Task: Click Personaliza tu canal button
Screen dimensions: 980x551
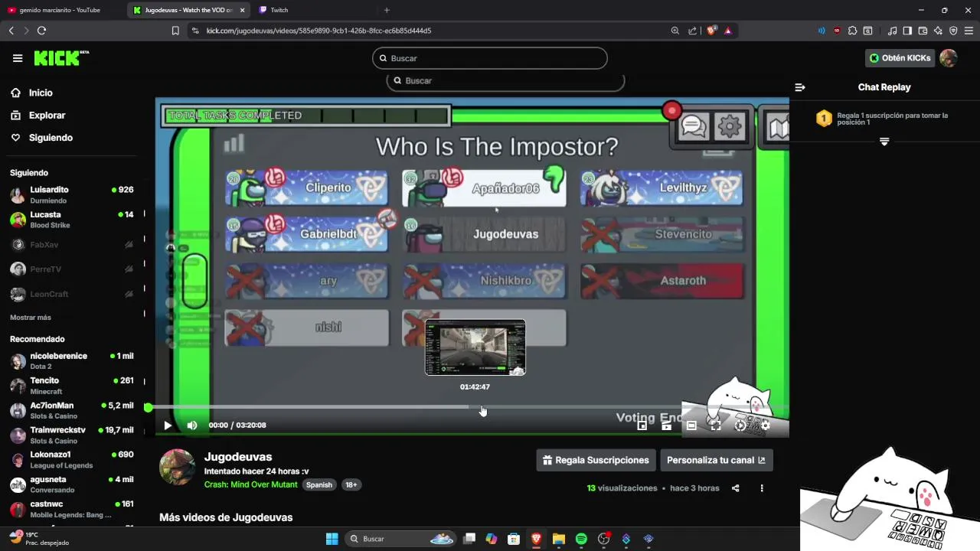Action: coord(716,460)
